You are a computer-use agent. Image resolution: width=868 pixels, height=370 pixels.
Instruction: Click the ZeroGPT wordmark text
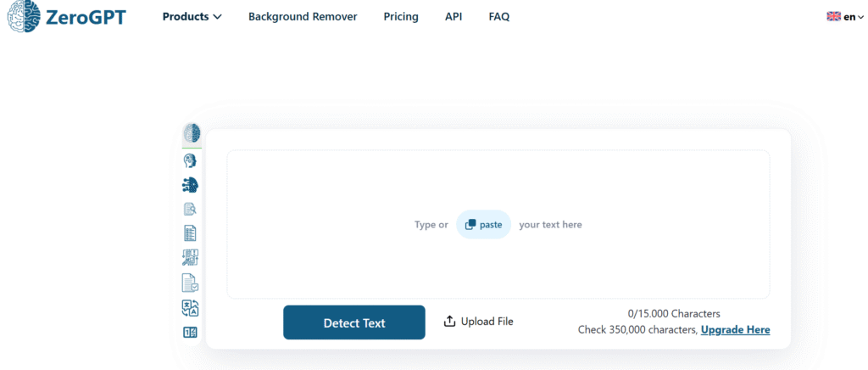pos(86,17)
